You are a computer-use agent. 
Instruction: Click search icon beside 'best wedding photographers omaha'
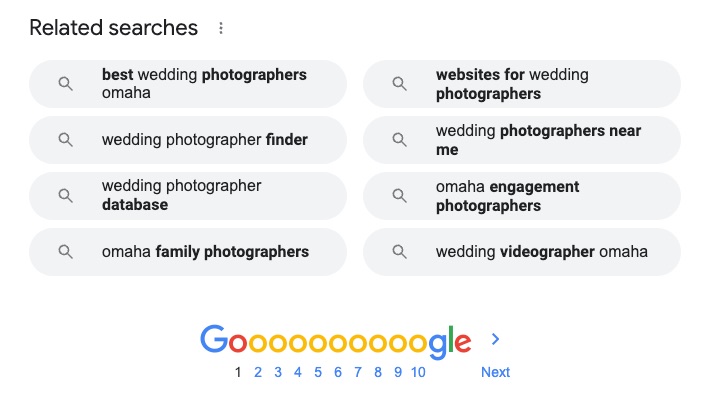point(65,84)
